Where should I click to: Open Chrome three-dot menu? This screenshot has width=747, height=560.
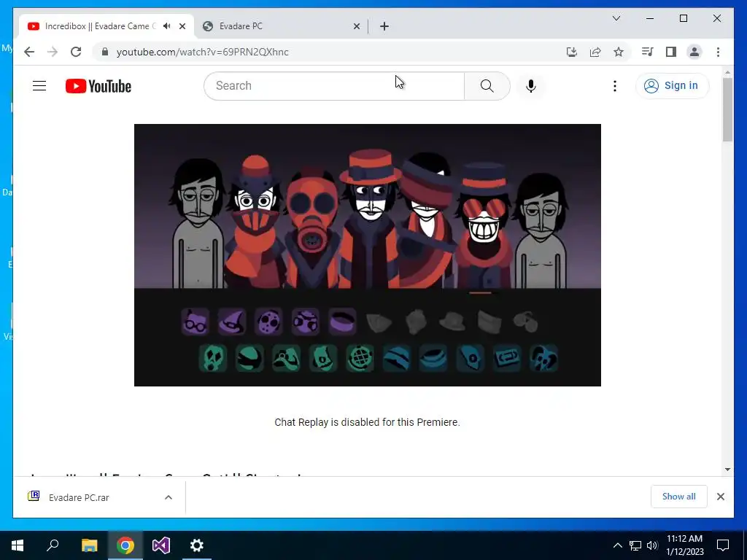[718, 52]
